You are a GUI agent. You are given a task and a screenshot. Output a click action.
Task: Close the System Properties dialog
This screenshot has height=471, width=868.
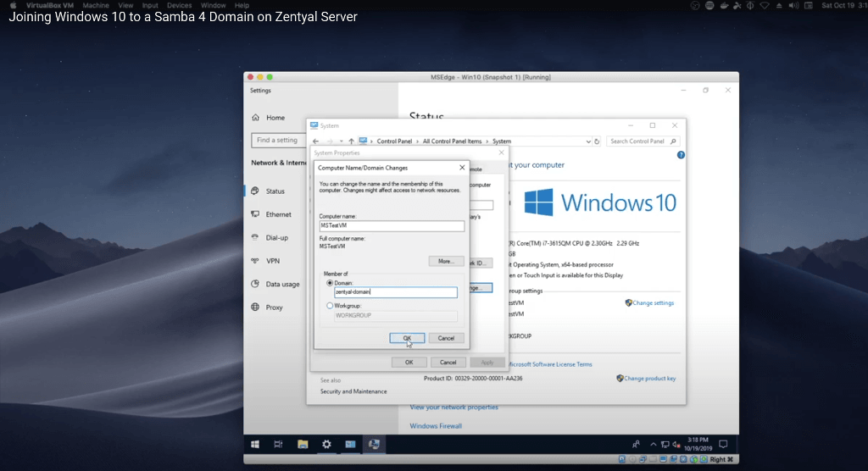point(502,152)
